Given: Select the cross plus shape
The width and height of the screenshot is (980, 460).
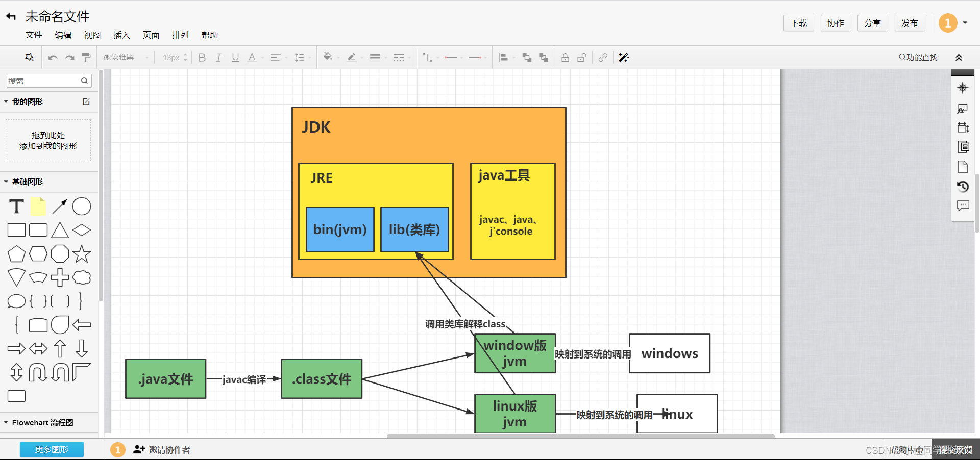Looking at the screenshot, I should 60,277.
